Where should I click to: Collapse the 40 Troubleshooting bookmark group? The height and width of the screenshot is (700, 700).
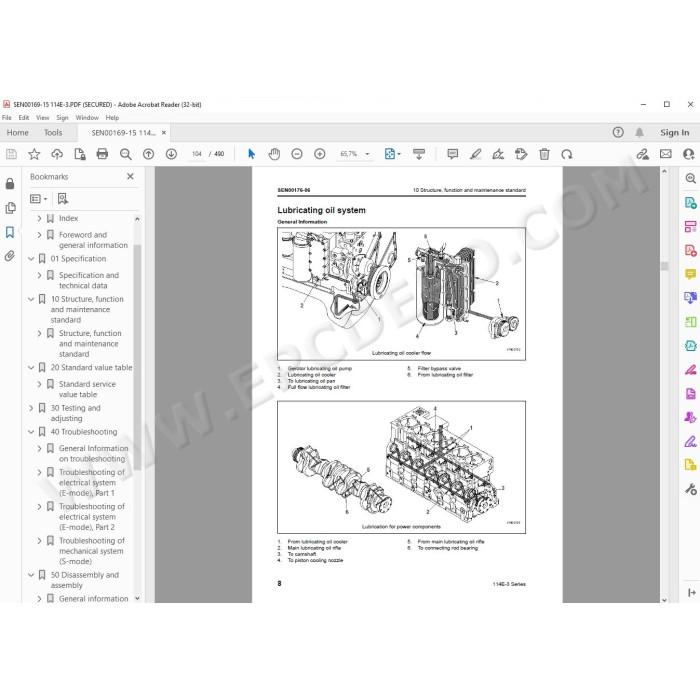31,432
